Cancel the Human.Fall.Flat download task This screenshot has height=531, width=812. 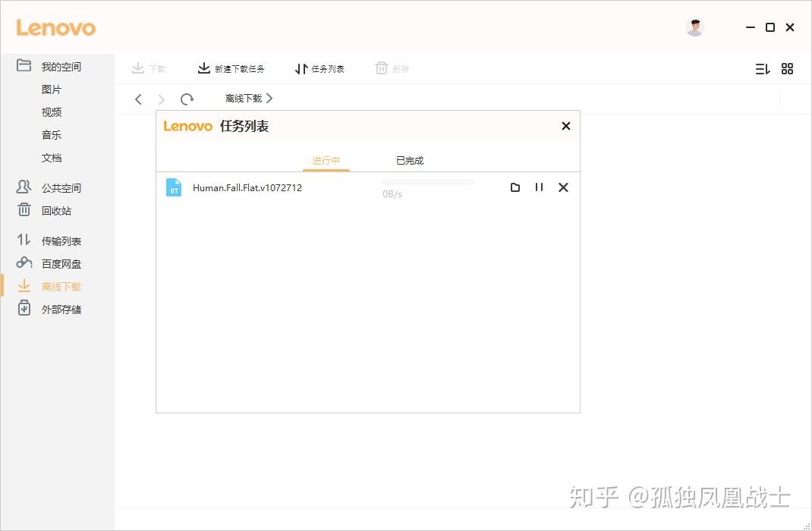pyautogui.click(x=563, y=187)
